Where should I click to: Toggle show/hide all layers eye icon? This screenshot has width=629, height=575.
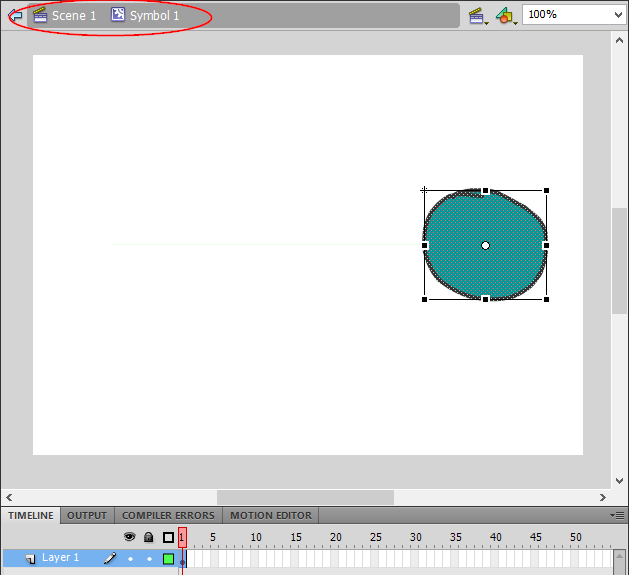130,537
